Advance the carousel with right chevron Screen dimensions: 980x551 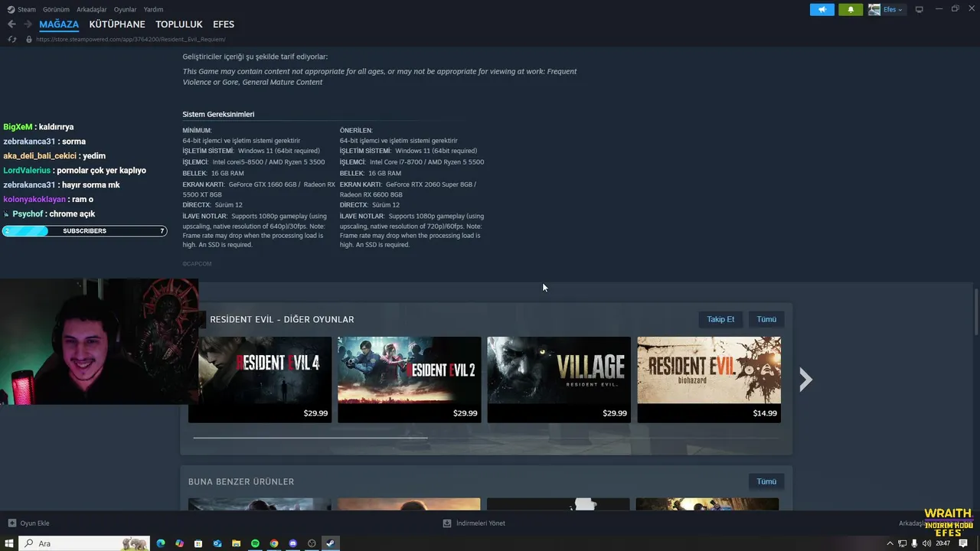coord(805,380)
